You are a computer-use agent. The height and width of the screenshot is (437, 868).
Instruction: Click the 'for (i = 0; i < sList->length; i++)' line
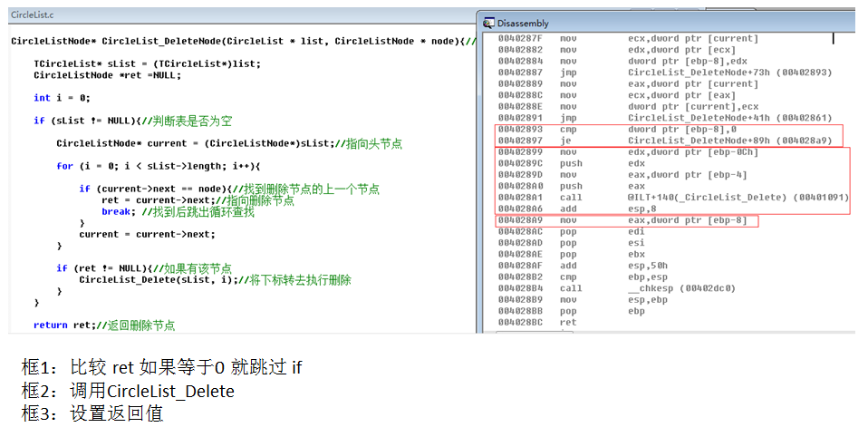click(x=158, y=166)
